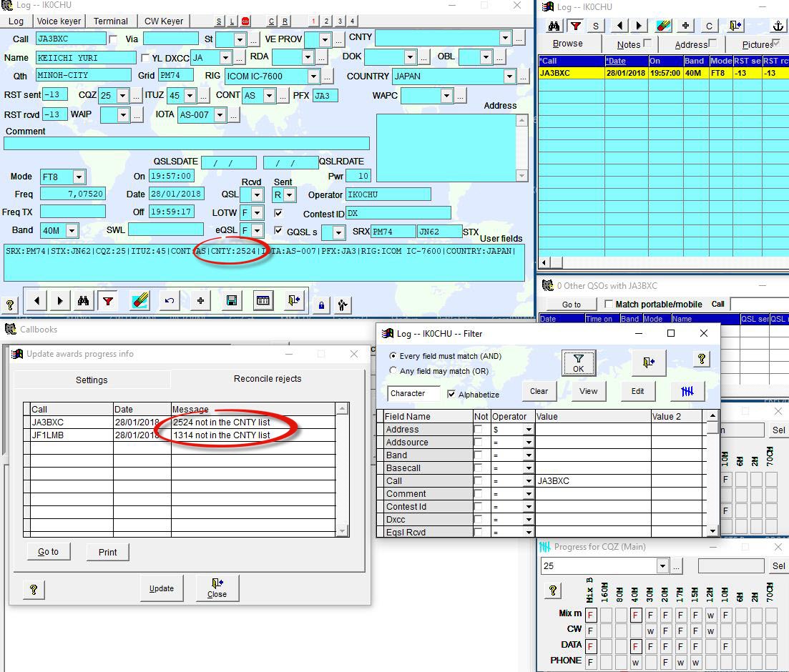Apply the filter with the OK button
This screenshot has height=672, width=789.
(579, 362)
